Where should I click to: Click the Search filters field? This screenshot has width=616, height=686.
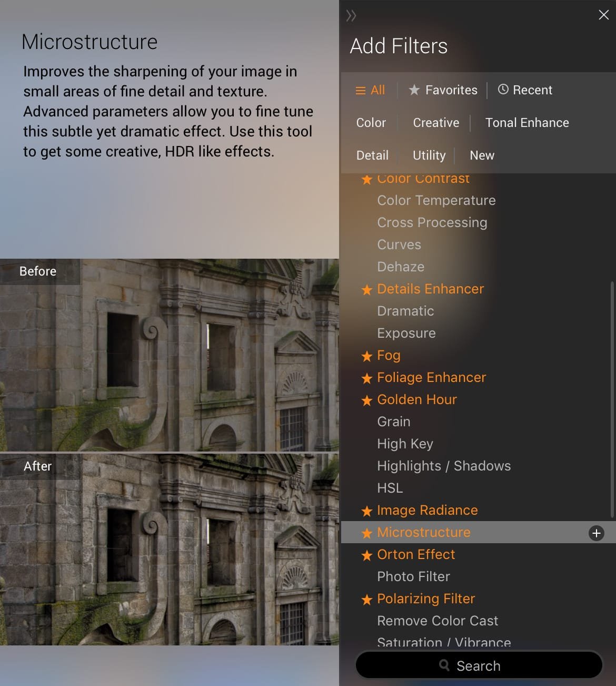[479, 665]
